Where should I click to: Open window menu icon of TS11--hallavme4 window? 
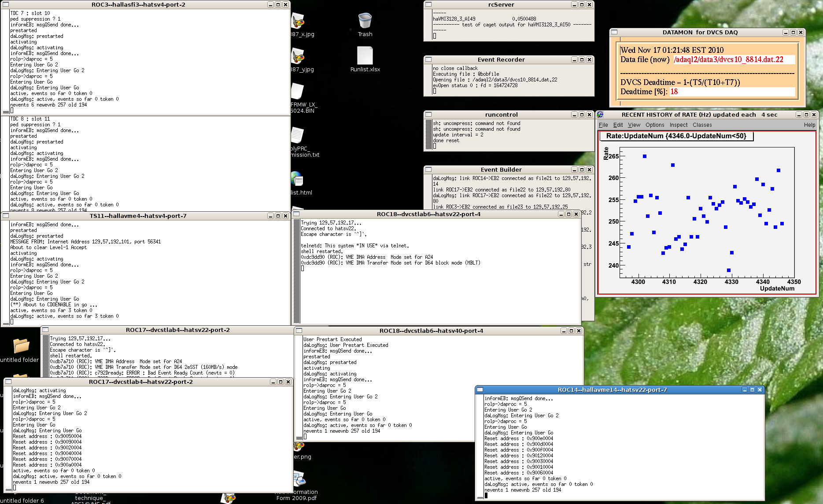click(x=6, y=216)
